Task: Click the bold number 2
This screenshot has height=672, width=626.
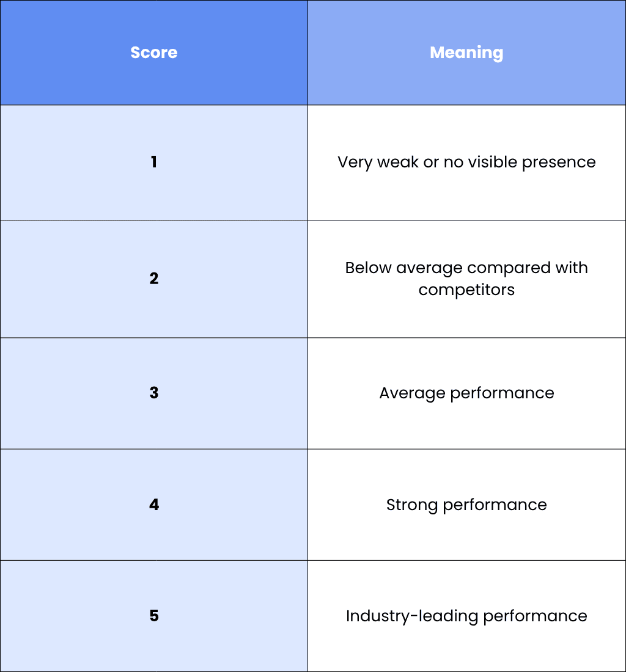Action: pyautogui.click(x=154, y=279)
